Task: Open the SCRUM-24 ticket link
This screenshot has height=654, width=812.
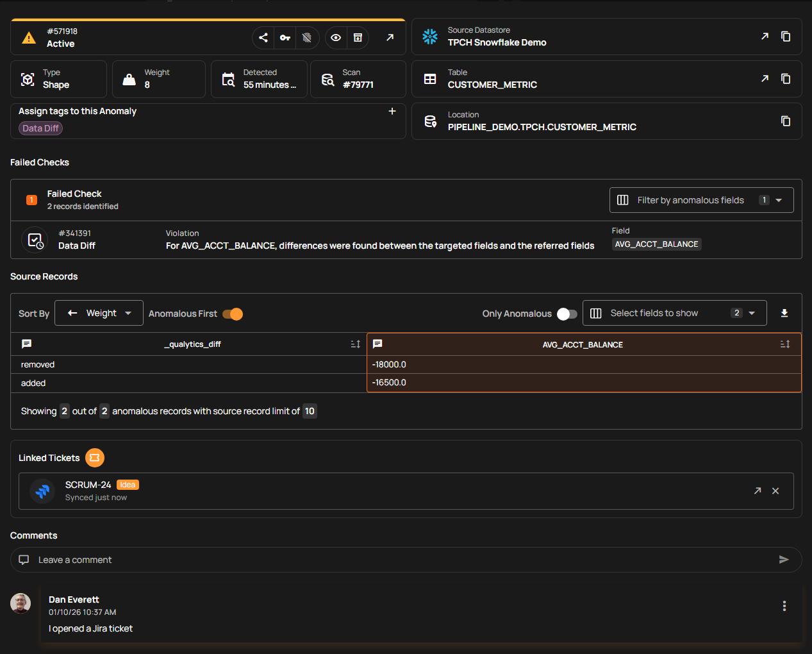Action: (757, 491)
